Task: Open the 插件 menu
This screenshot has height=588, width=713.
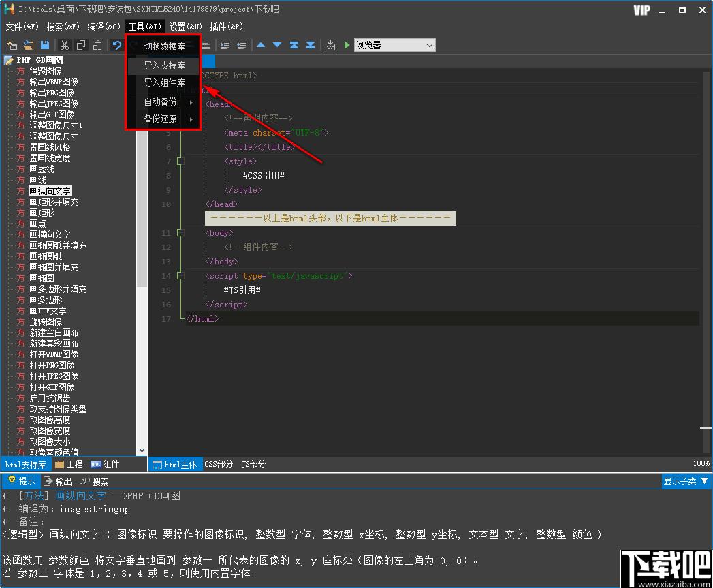Action: coord(227,27)
